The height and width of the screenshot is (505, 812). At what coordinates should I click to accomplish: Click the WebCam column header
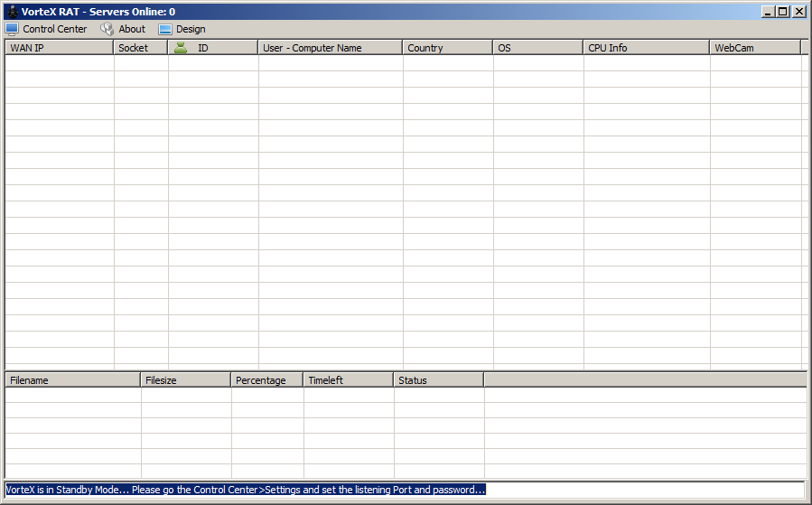coord(754,48)
